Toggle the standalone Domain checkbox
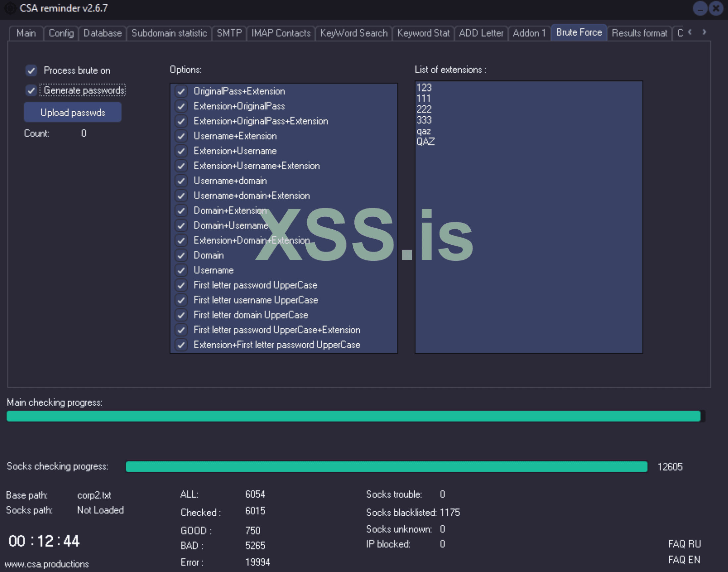The width and height of the screenshot is (728, 572). coord(181,256)
